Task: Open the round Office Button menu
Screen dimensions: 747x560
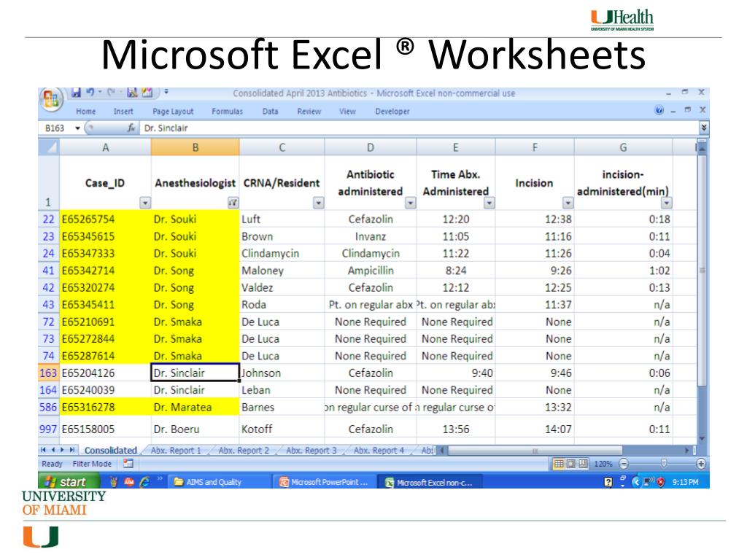Action: tap(51, 99)
